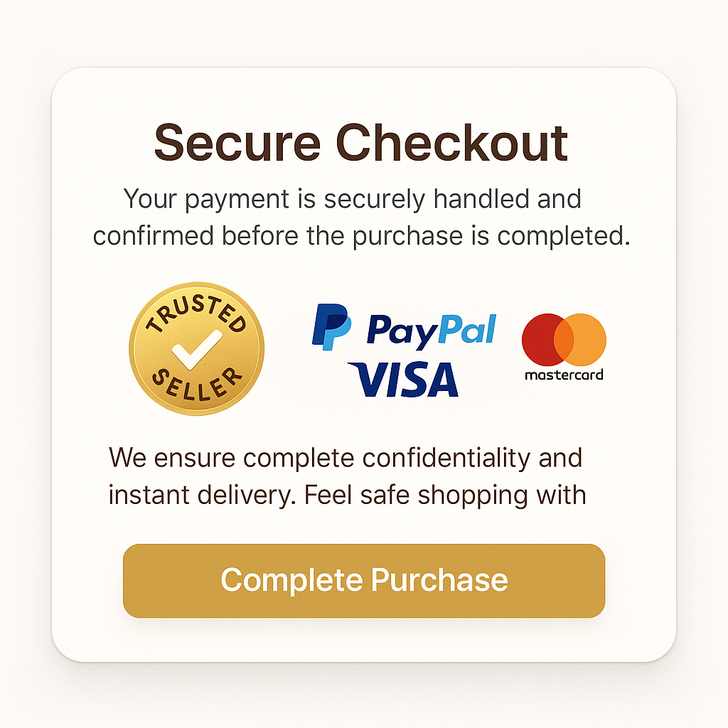Image resolution: width=728 pixels, height=728 pixels.
Task: Choose the Visa logo
Action: 403,379
